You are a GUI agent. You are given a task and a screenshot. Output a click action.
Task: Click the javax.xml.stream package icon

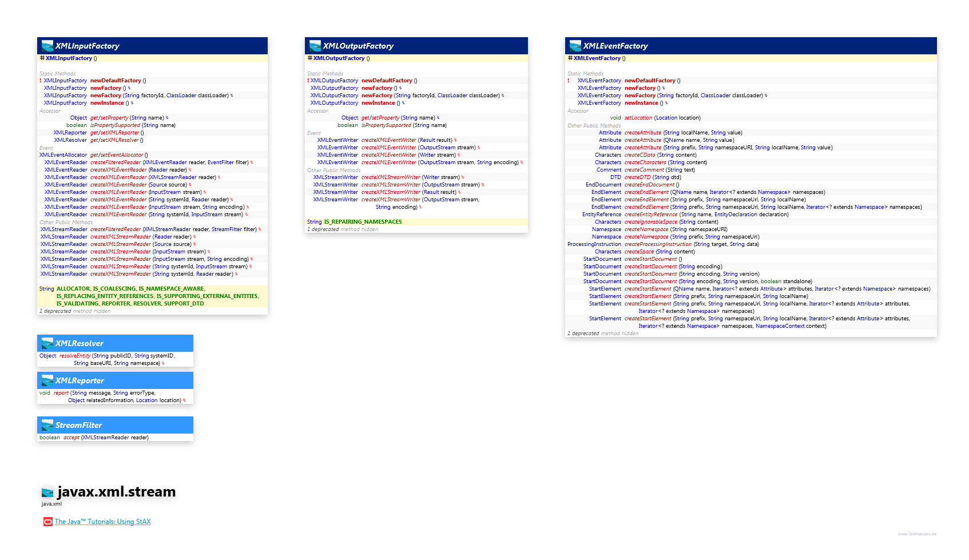47,491
